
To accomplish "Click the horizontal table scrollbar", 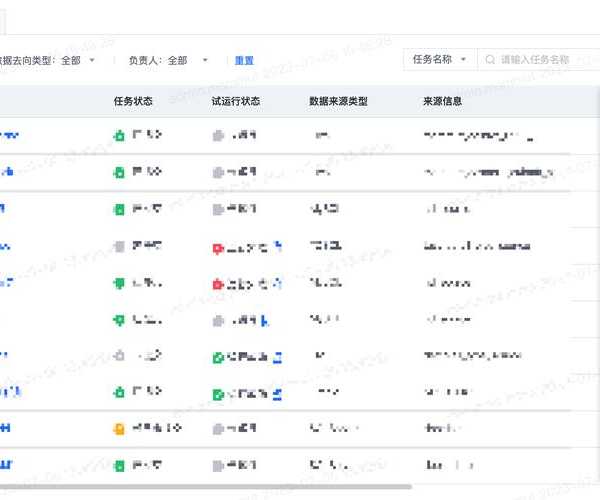I will (206, 487).
